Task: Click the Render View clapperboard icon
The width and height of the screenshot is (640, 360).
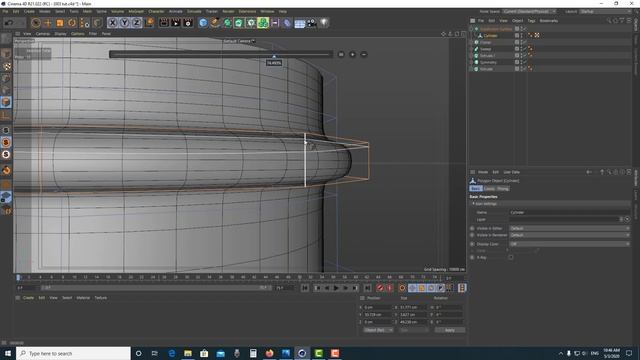Action: (164, 23)
